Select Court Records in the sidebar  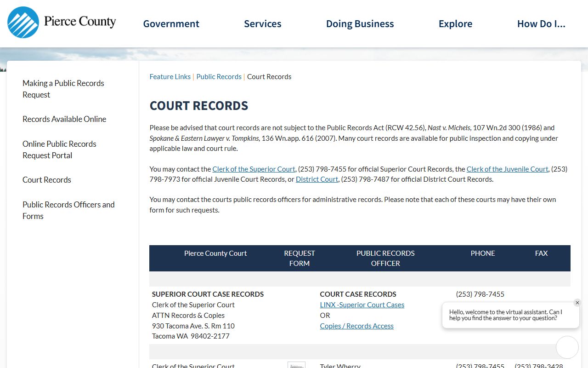[x=47, y=180]
